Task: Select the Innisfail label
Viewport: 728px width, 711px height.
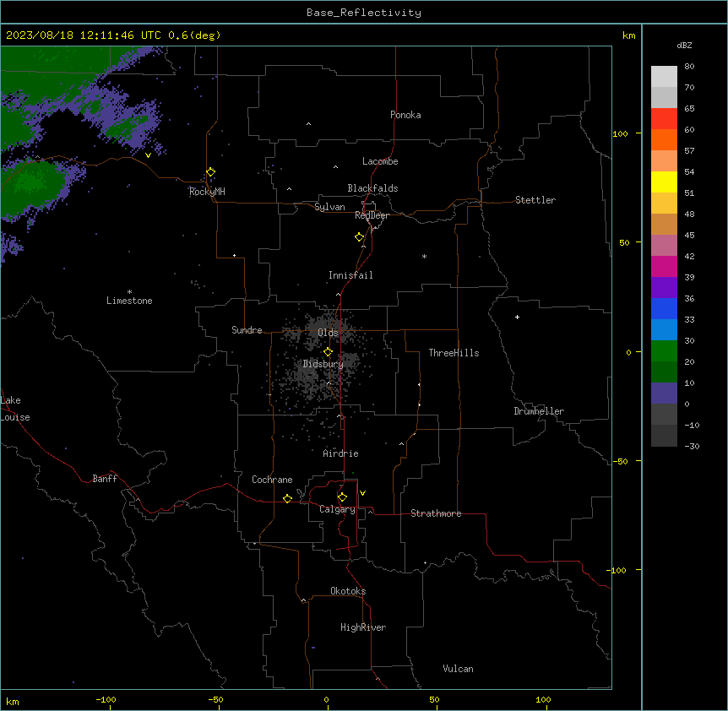Action: tap(350, 275)
